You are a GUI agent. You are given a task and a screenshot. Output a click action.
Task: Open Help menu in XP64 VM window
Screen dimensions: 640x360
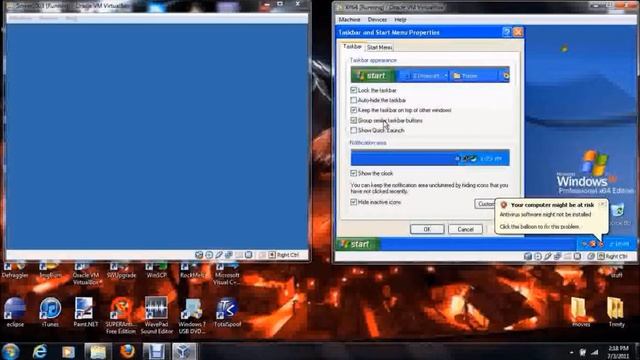pyautogui.click(x=400, y=20)
